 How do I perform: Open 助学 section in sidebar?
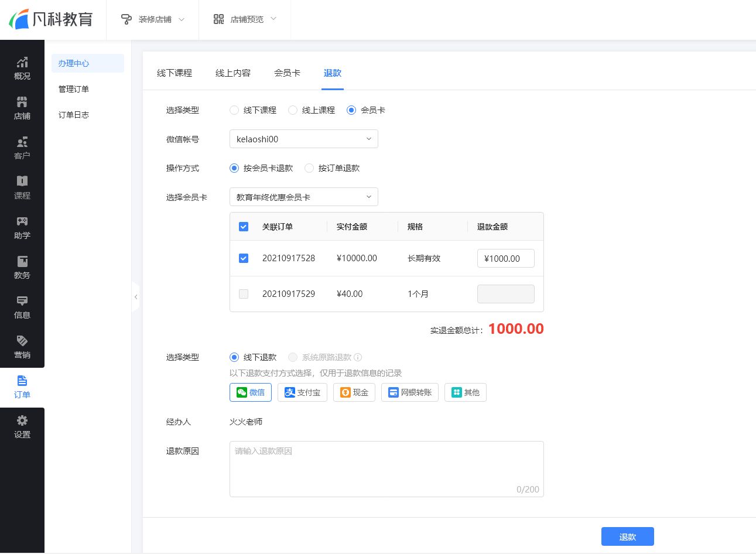[22, 228]
